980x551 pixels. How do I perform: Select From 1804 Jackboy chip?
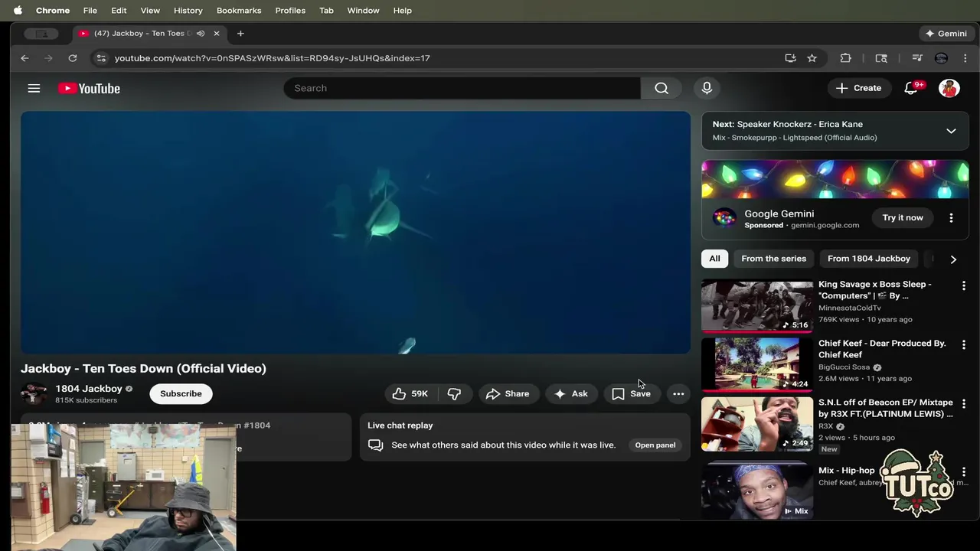pos(869,259)
